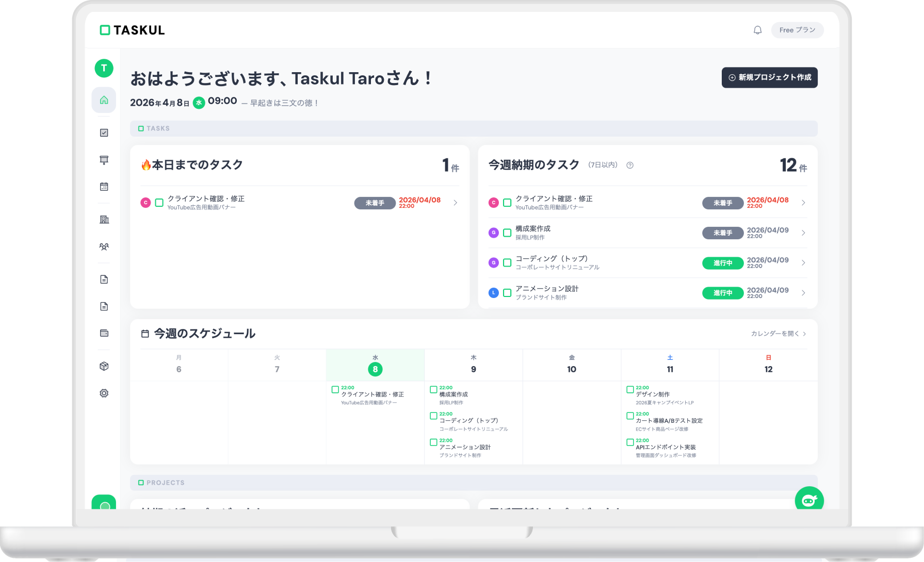Click the projects presentation-board icon in the sidebar
This screenshot has width=924, height=562.
(x=104, y=160)
